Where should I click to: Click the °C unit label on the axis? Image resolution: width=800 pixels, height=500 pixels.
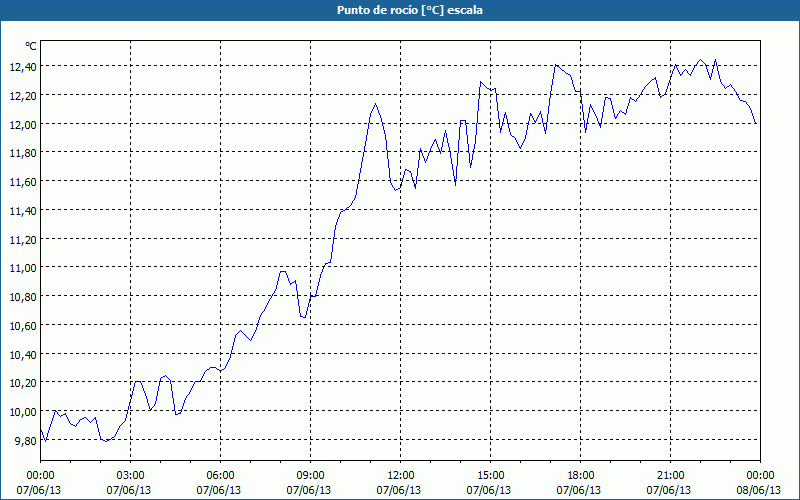point(31,46)
